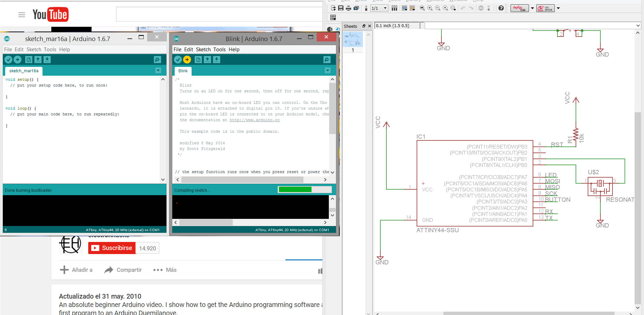Upload the sketch in sketch_mar16a window

[17, 60]
